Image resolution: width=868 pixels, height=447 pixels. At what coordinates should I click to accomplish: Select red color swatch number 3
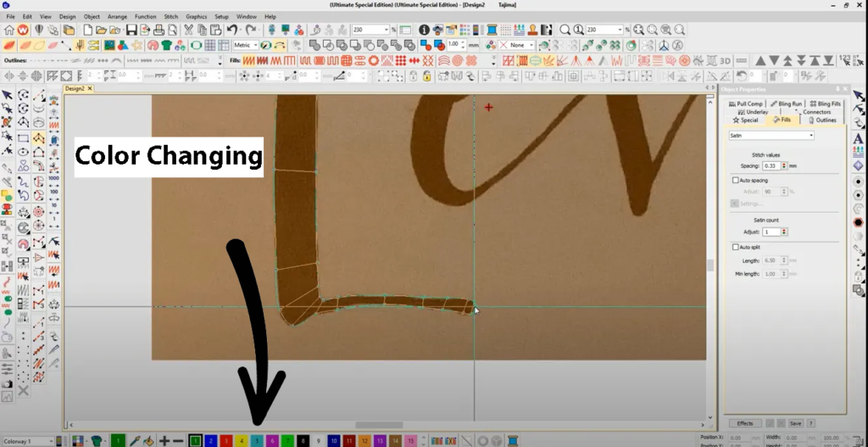(x=225, y=441)
